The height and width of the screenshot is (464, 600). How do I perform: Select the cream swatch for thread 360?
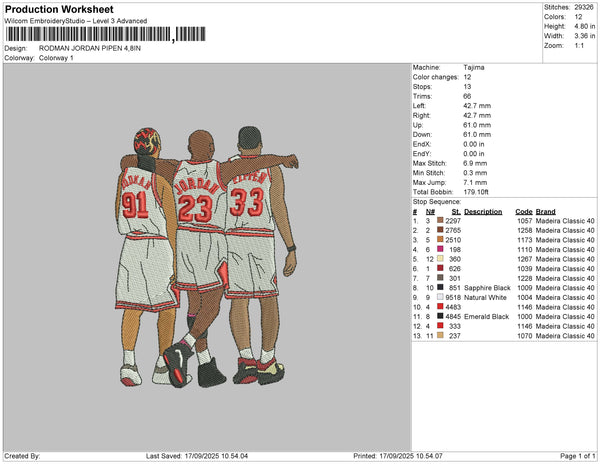(440, 259)
